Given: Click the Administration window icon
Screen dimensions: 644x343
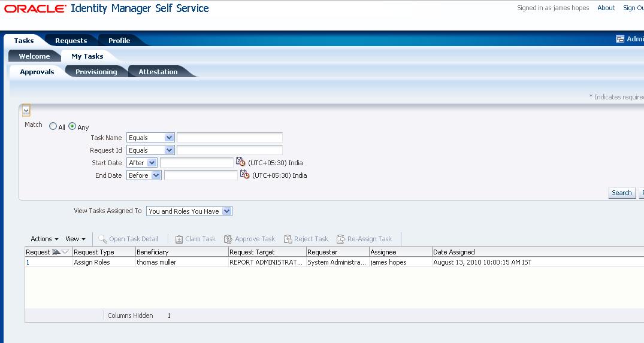Looking at the screenshot, I should click(620, 39).
